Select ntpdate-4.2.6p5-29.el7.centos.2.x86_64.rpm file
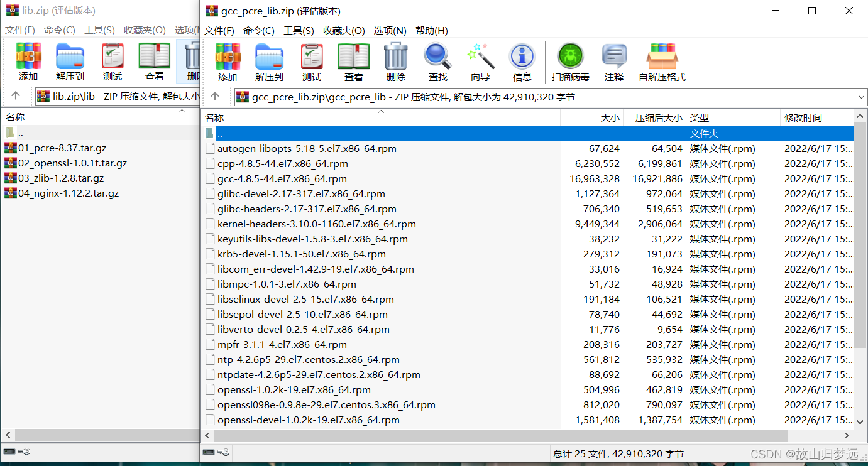The height and width of the screenshot is (466, 868). click(x=319, y=375)
